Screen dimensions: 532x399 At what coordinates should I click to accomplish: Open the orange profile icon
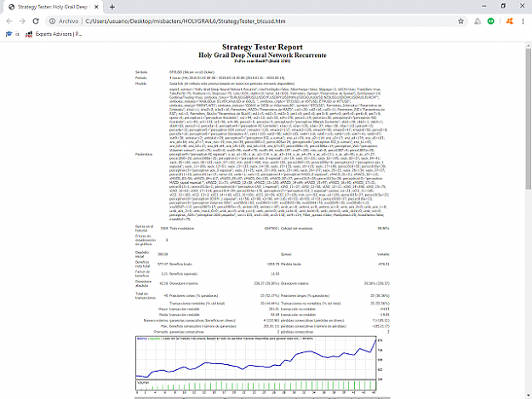510,21
